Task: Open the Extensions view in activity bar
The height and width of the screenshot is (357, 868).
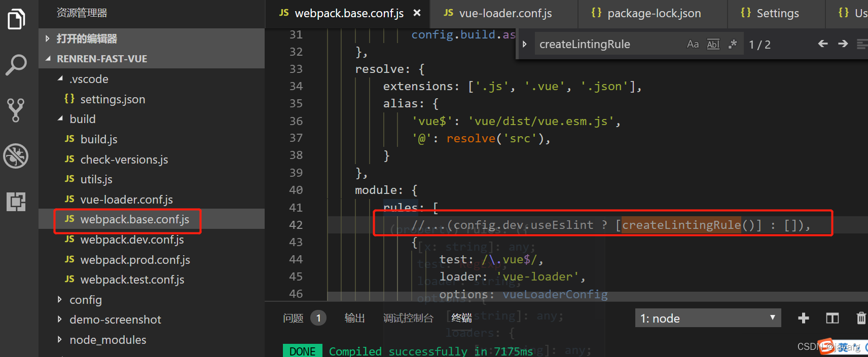Action: tap(16, 202)
